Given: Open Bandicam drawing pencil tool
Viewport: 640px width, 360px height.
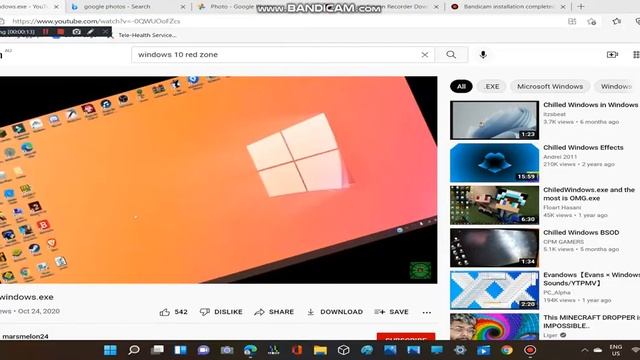Looking at the screenshot, I should click(91, 31).
